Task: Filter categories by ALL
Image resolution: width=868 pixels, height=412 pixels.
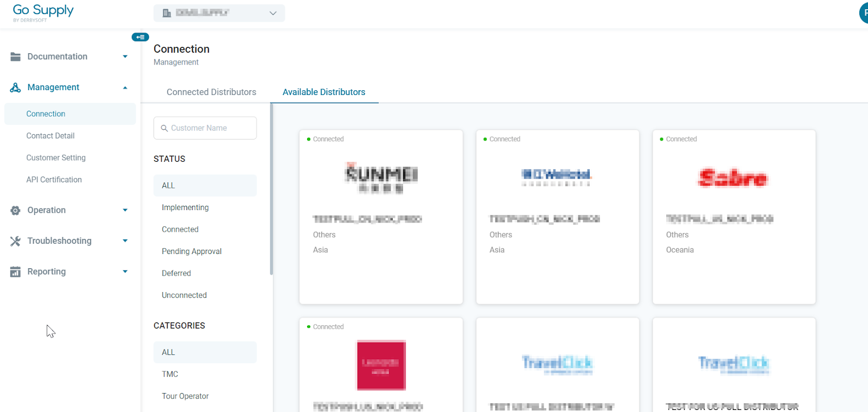Action: coord(205,352)
